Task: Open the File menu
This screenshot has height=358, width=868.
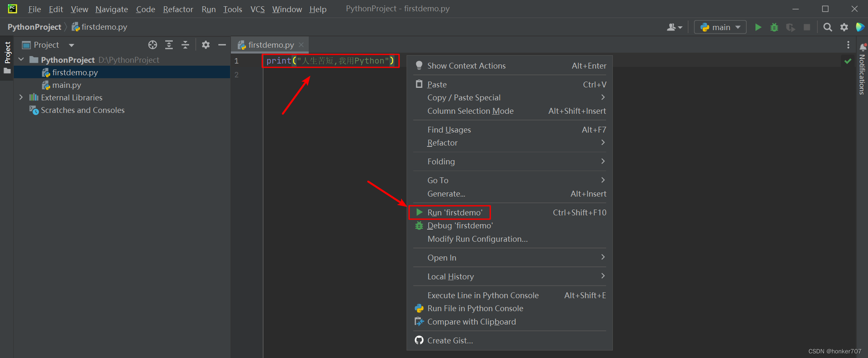Action: [34, 9]
